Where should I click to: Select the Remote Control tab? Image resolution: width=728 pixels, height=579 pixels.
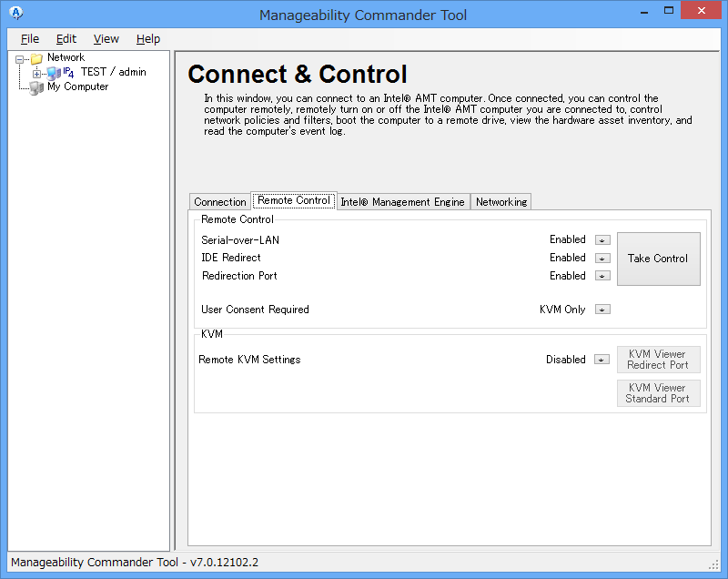[x=294, y=200]
